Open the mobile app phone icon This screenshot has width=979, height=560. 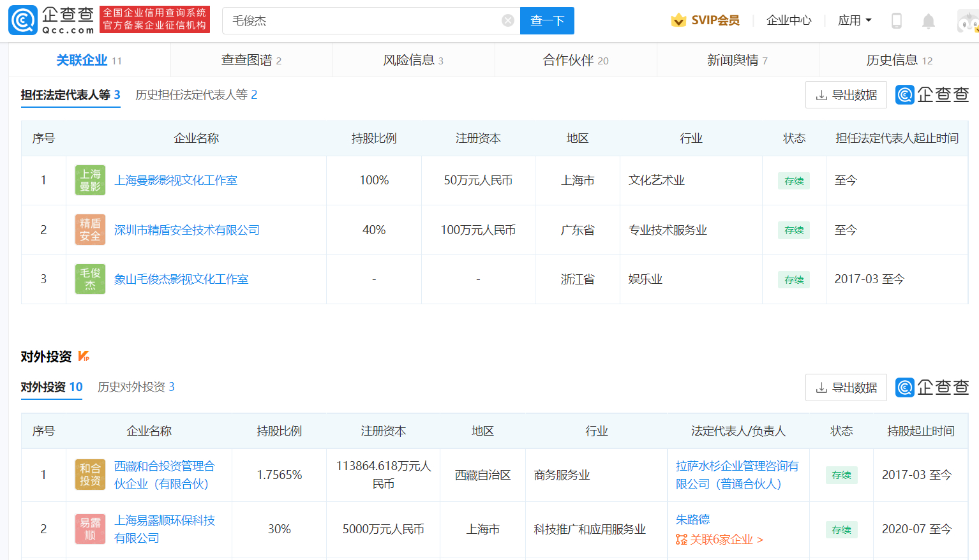896,21
